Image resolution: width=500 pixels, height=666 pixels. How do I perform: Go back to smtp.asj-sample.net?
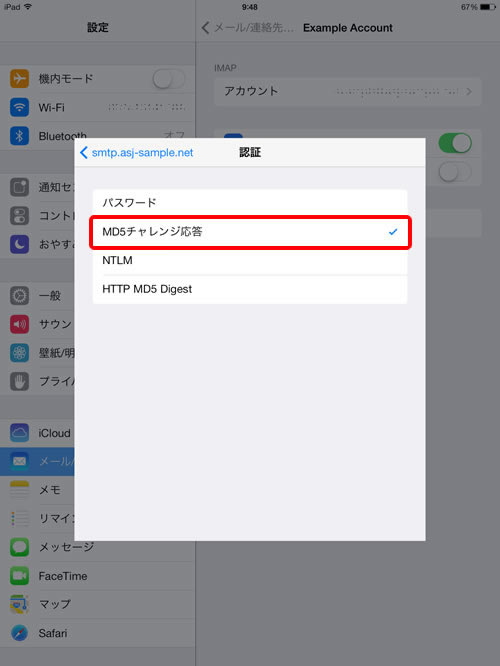[136, 152]
